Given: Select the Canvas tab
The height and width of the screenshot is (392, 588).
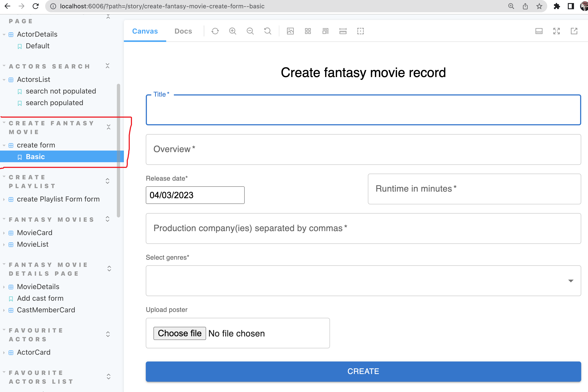Looking at the screenshot, I should (x=145, y=31).
